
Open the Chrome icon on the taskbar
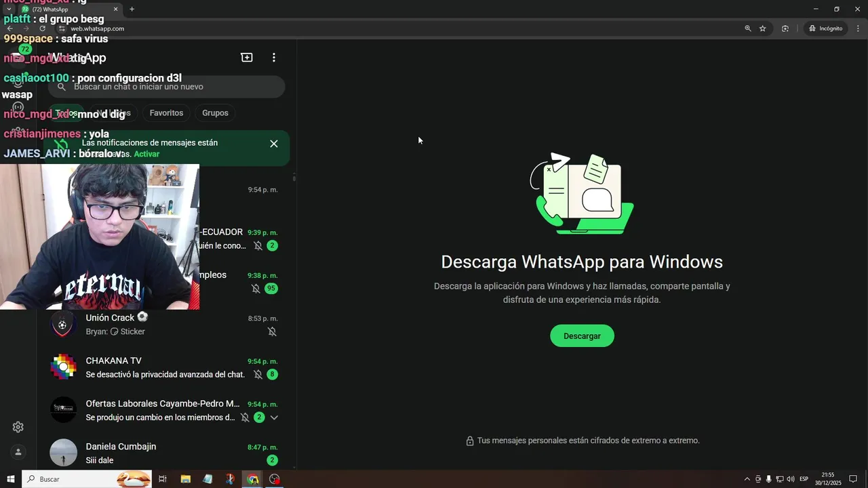point(252,479)
